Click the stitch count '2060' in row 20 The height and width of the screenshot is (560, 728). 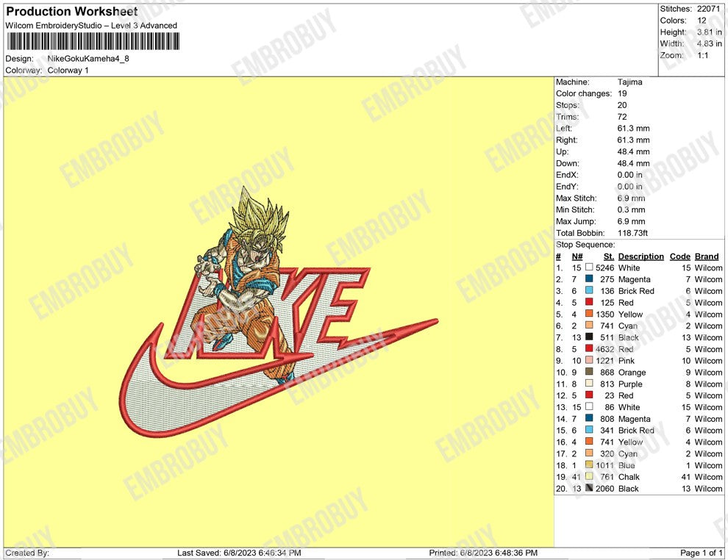click(605, 489)
